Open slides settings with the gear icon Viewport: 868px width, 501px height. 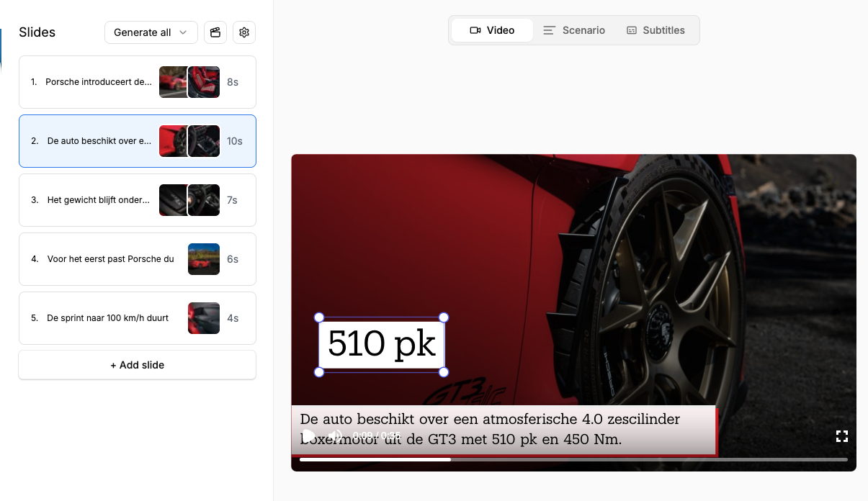(244, 32)
